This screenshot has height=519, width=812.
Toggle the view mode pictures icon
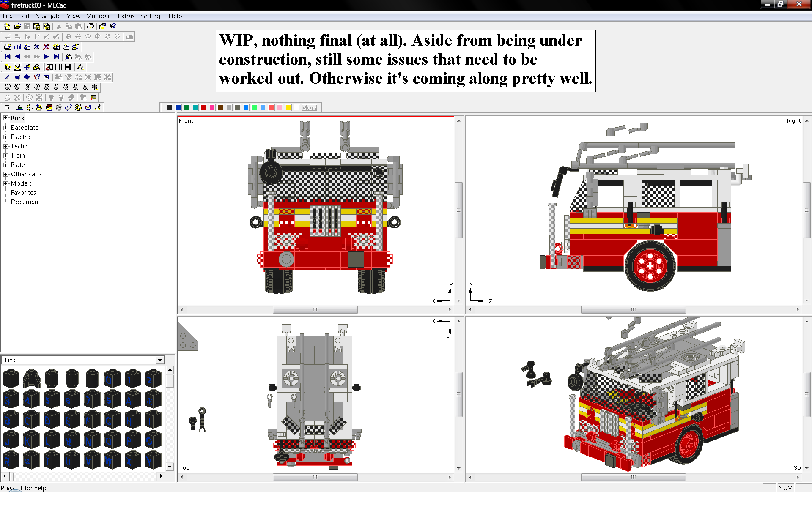[8, 67]
